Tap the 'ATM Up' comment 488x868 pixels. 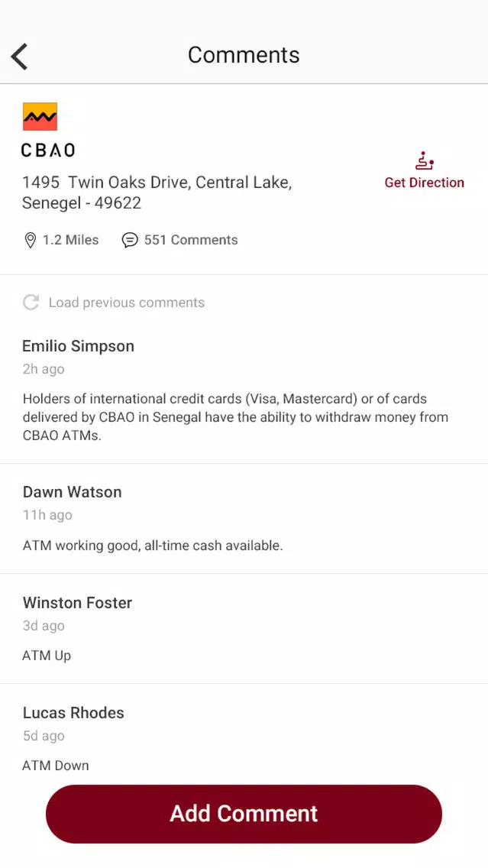(x=47, y=656)
